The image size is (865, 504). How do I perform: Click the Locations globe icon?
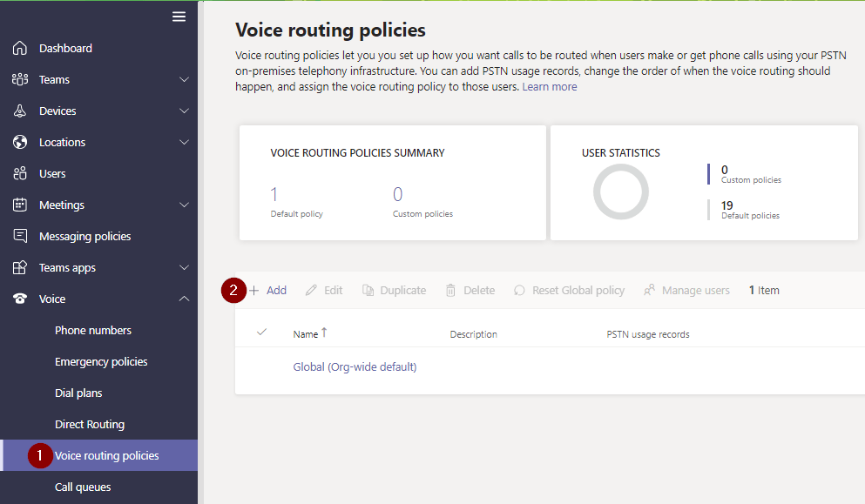pyautogui.click(x=20, y=142)
